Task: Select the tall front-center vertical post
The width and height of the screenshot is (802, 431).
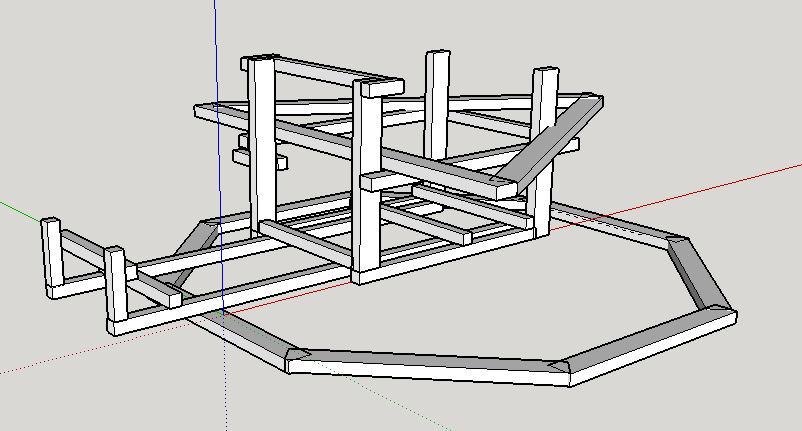Action: click(x=366, y=179)
